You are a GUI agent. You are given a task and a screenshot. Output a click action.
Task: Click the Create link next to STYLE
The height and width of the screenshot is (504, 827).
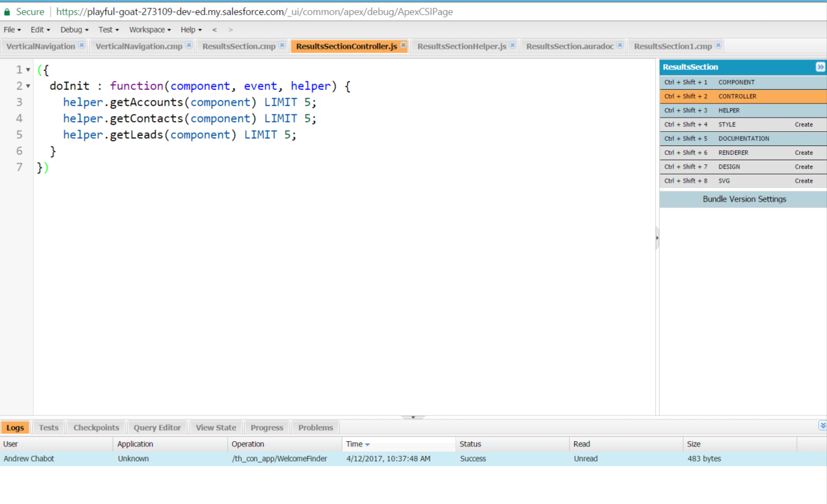coord(804,124)
